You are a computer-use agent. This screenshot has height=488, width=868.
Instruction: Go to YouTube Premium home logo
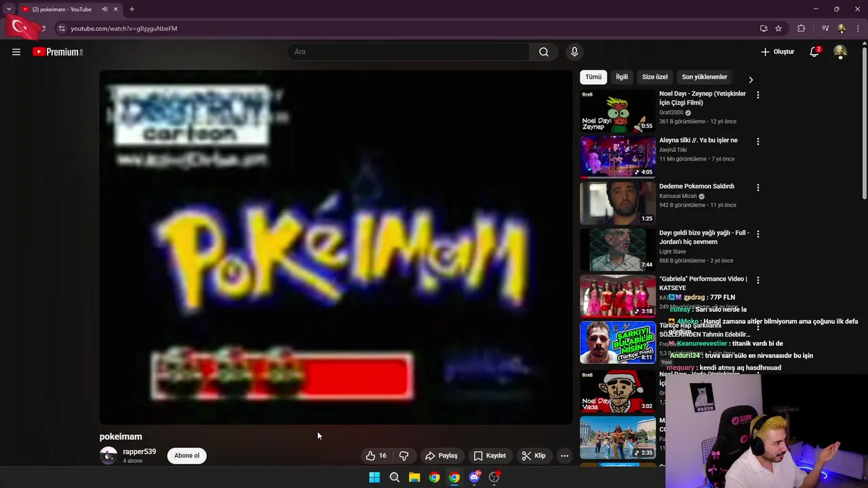(58, 52)
